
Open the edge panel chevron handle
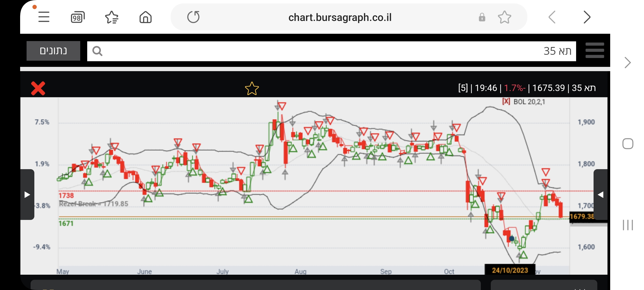click(627, 63)
